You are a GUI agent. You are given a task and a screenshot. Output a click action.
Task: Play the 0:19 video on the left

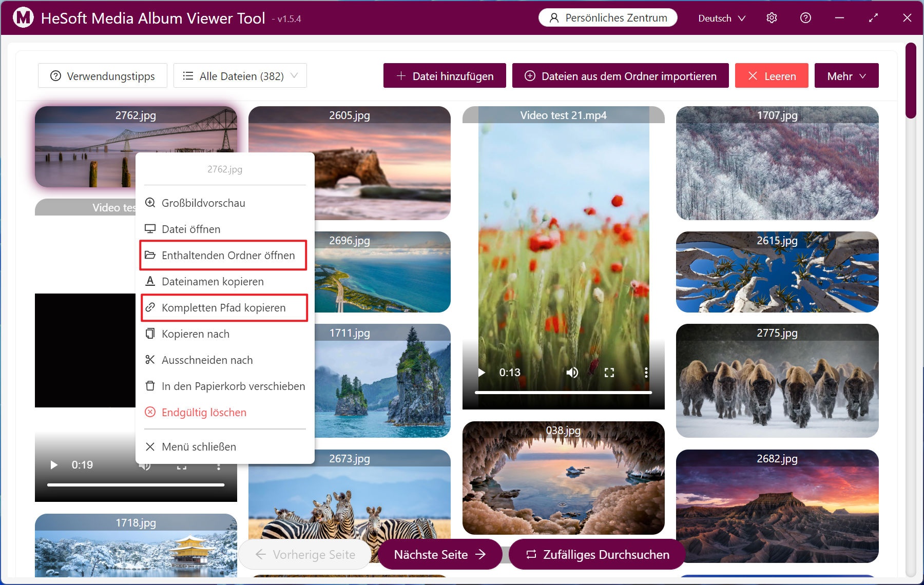(54, 465)
